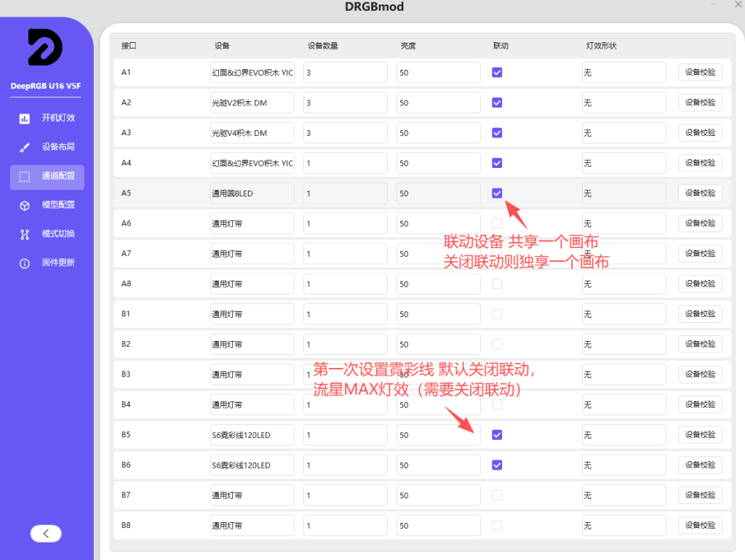Disable the 联动 checkbox for port B5
This screenshot has width=745, height=560.
tap(497, 435)
